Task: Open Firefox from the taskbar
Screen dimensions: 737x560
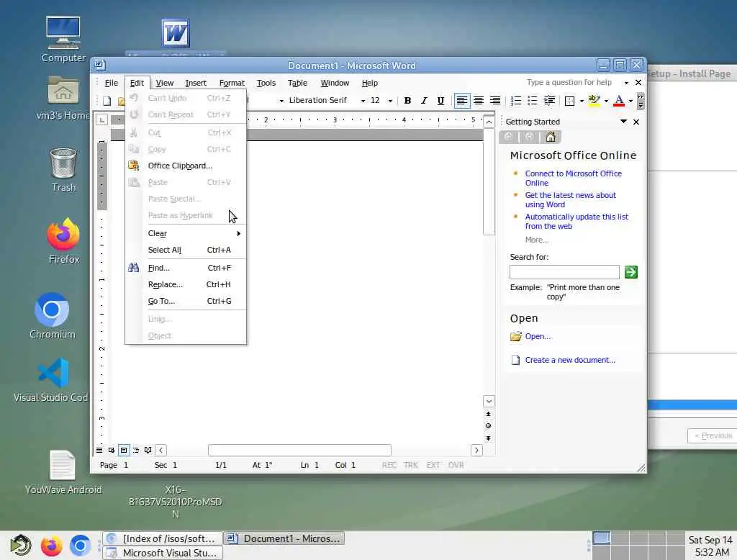Action: (x=51, y=546)
